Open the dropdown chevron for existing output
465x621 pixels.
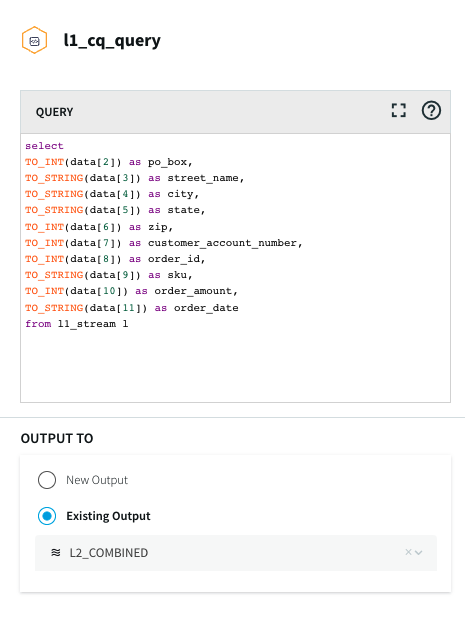419,552
